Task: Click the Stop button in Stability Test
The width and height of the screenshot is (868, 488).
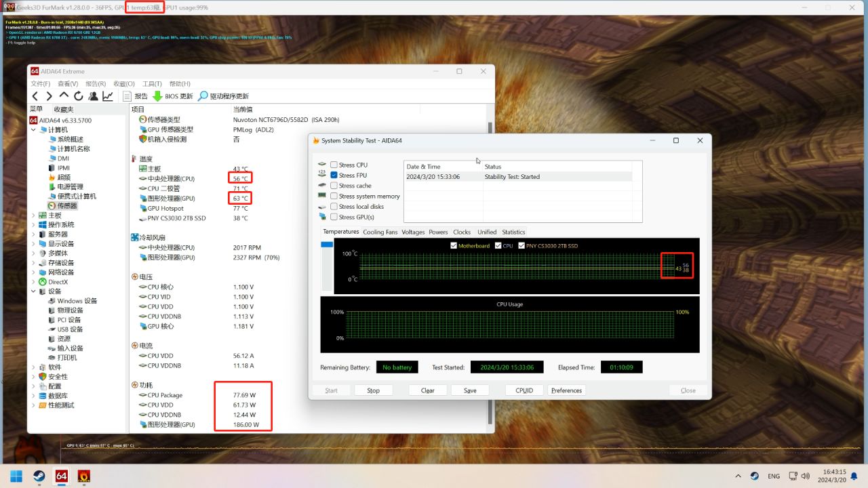Action: (x=374, y=390)
